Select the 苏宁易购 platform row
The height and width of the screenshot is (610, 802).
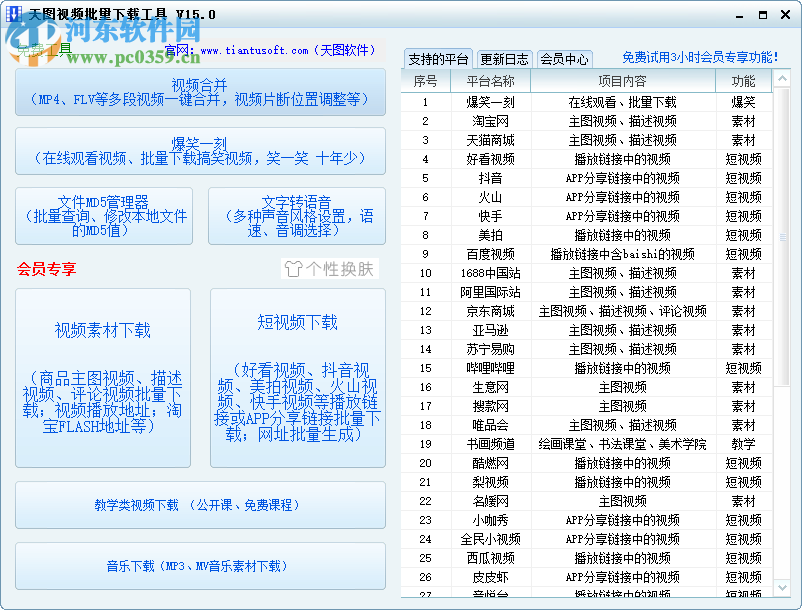(x=587, y=349)
